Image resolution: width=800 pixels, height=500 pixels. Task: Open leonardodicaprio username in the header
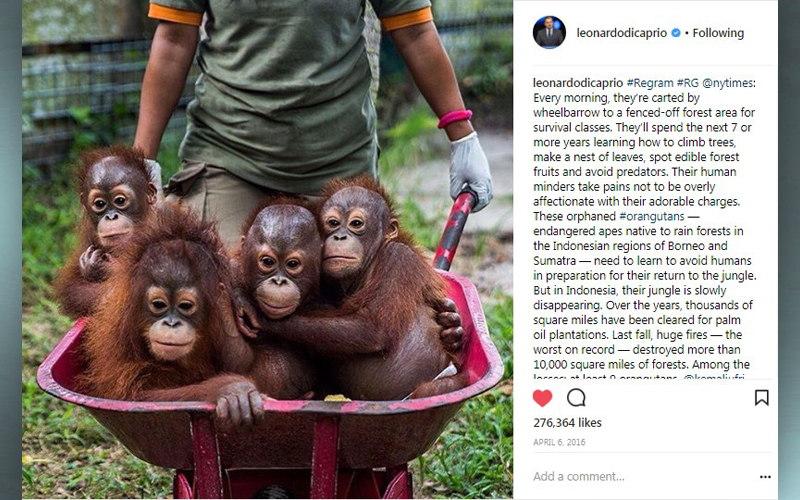621,33
